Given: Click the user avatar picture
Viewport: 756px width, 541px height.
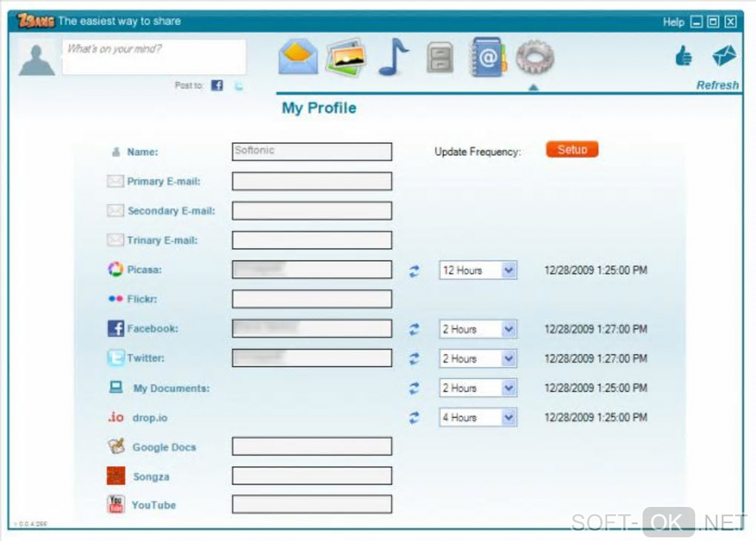Looking at the screenshot, I should click(x=36, y=59).
